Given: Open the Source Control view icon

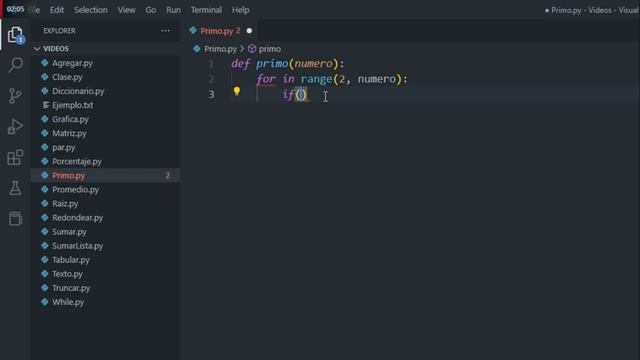Looking at the screenshot, I should pyautogui.click(x=16, y=96).
